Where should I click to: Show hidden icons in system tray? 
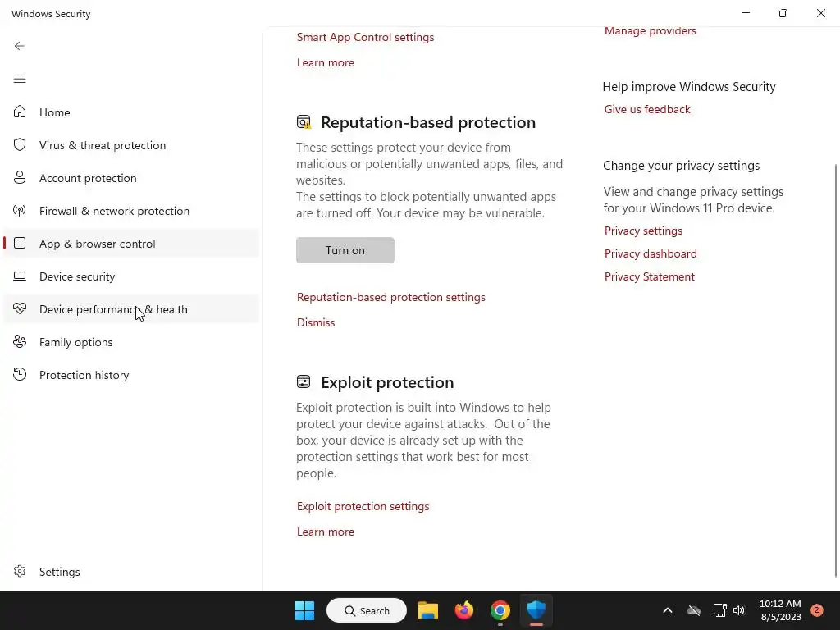pyautogui.click(x=668, y=610)
